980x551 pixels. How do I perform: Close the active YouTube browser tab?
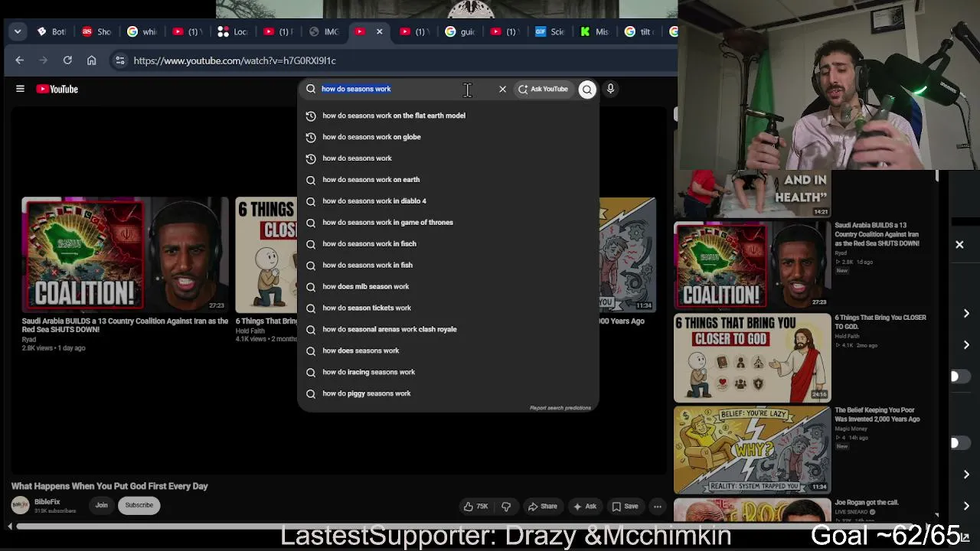[x=379, y=31]
